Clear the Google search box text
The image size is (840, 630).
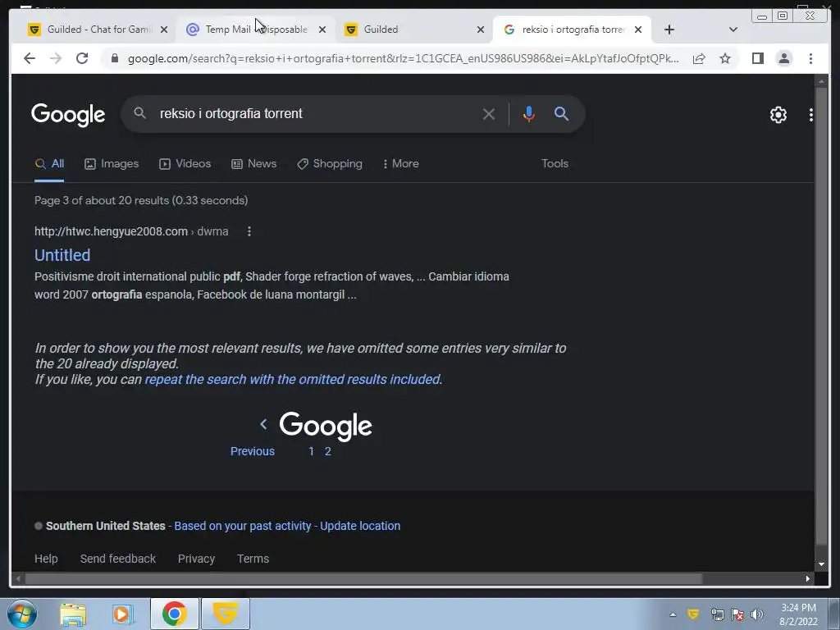488,113
